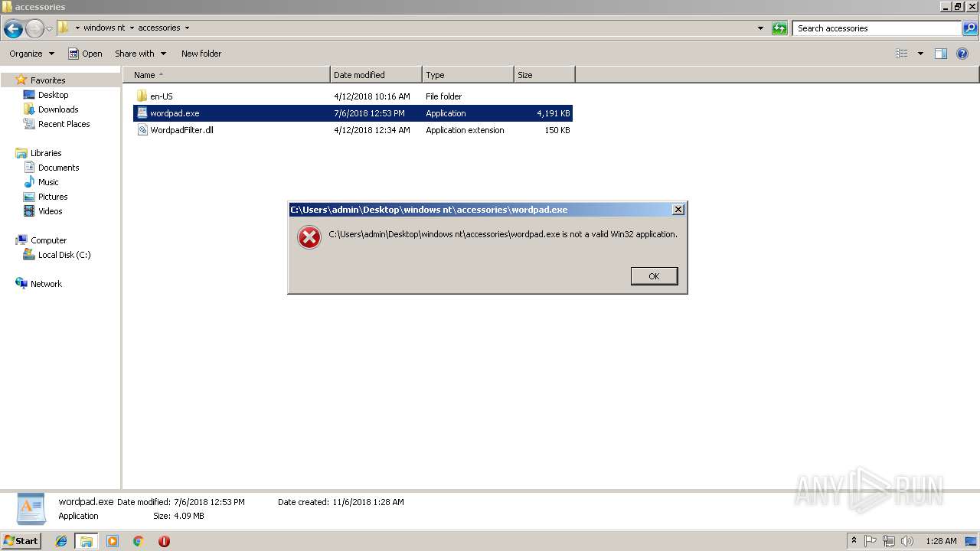Click the Change your view icon

[902, 54]
